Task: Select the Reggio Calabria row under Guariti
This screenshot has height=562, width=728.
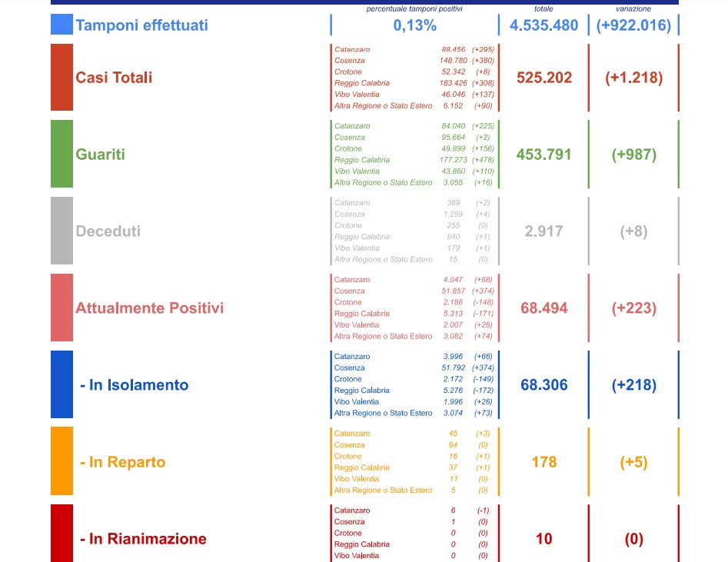Action: (x=414, y=160)
